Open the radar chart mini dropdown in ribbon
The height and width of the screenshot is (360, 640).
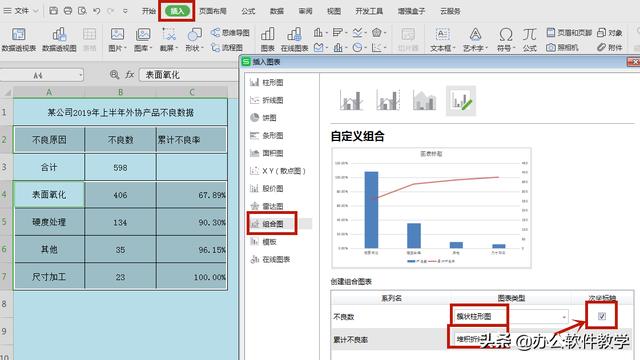(378, 32)
